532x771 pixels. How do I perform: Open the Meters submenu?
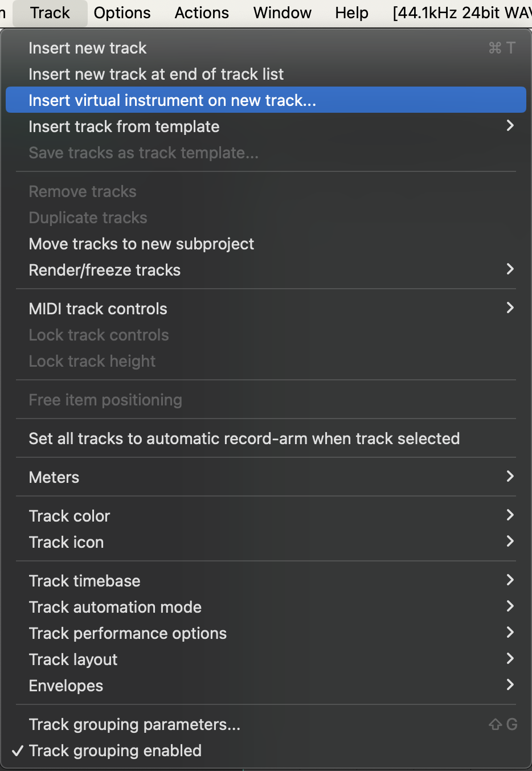(54, 477)
